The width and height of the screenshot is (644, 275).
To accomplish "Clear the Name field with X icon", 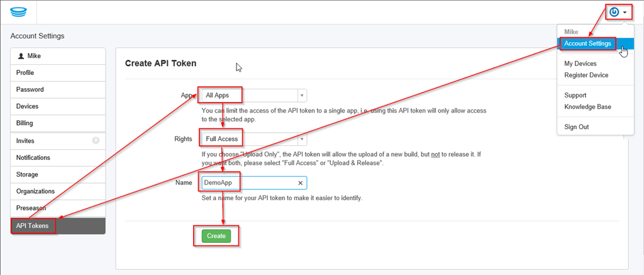I will 300,183.
